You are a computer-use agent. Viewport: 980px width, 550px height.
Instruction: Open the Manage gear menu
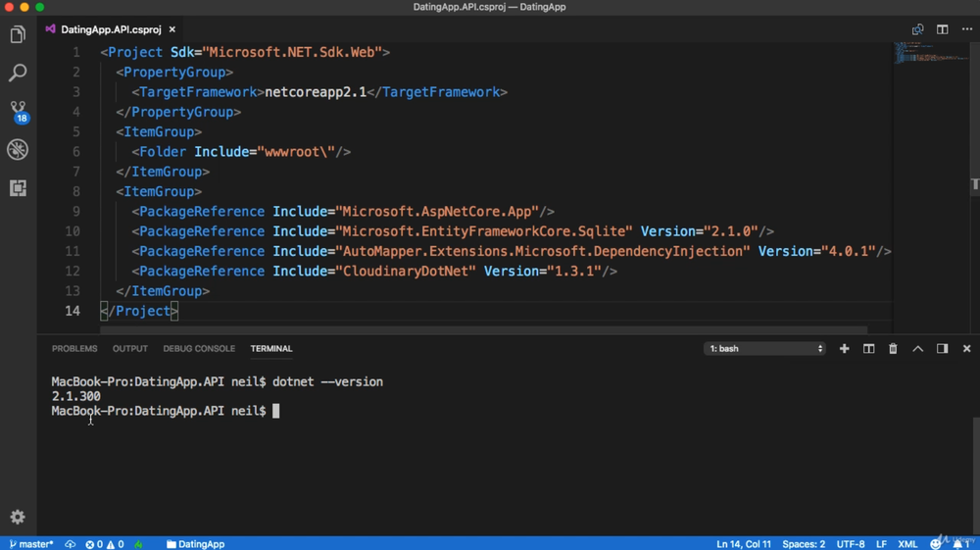(x=18, y=517)
